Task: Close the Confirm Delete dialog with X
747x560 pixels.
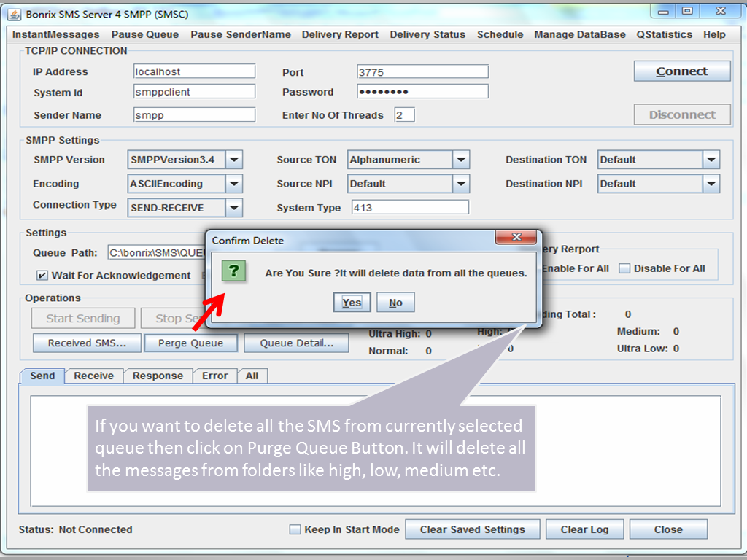Action: pyautogui.click(x=516, y=237)
